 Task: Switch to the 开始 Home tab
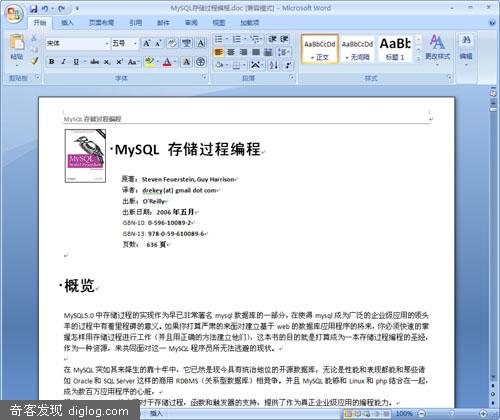pos(40,23)
